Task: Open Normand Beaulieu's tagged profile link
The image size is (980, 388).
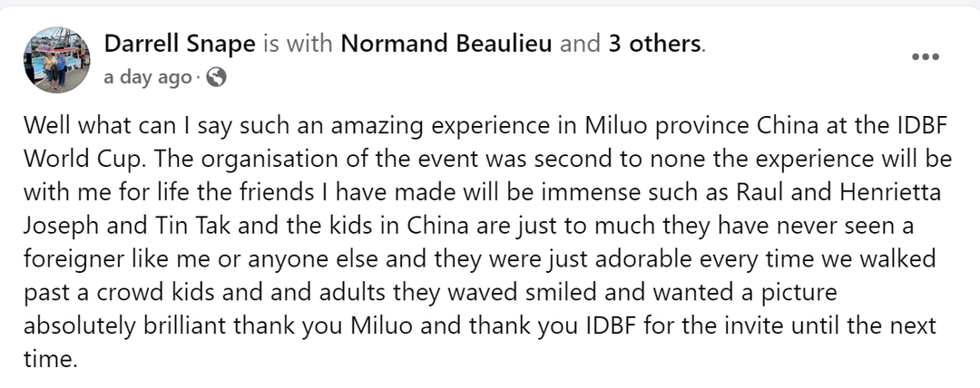Action: tap(446, 44)
